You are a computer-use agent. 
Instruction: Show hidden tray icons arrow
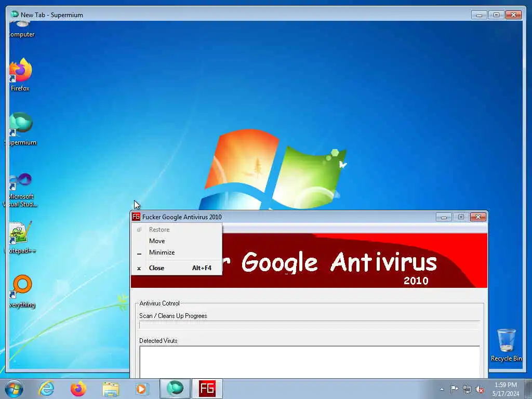coord(442,389)
